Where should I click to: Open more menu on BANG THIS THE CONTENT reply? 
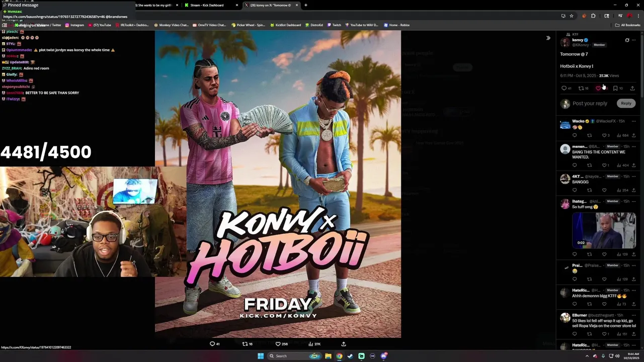tap(634, 146)
